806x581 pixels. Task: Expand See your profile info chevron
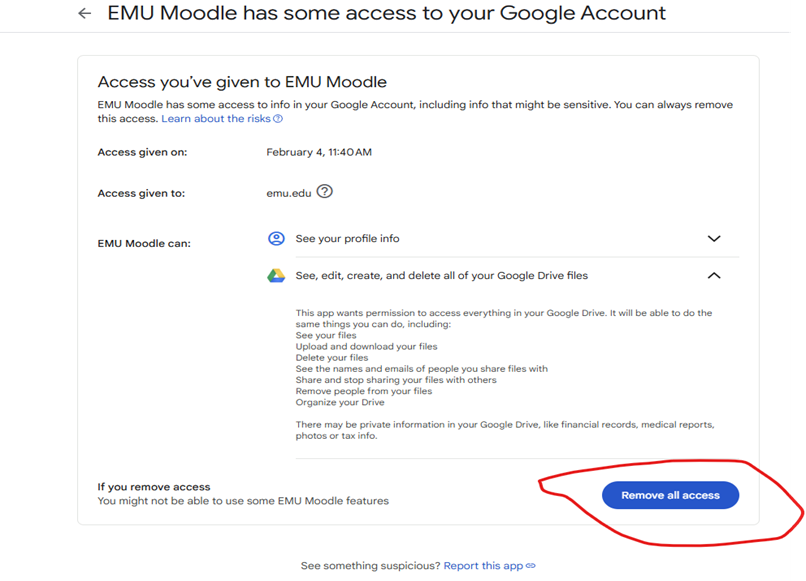pyautogui.click(x=714, y=239)
